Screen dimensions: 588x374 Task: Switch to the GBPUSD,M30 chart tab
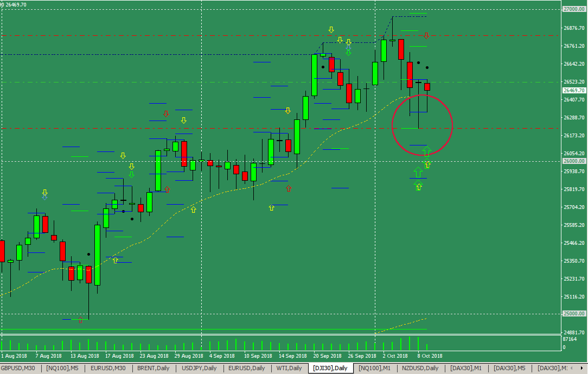pyautogui.click(x=17, y=369)
